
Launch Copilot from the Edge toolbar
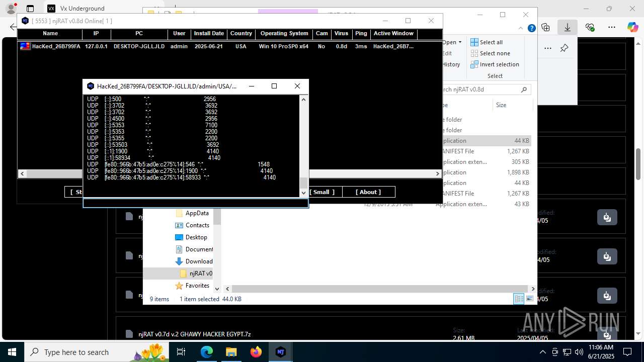pyautogui.click(x=632, y=27)
